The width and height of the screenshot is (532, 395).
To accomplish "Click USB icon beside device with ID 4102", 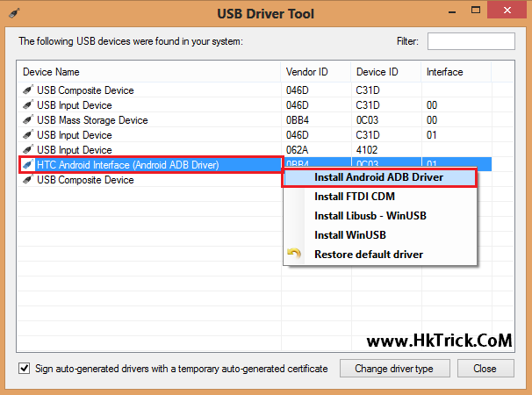I will 28,150.
